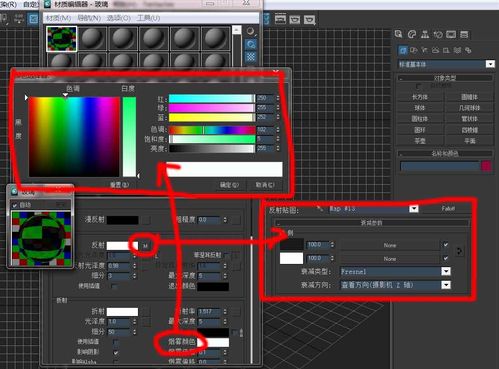Open the 标准基本体 category dropdown
The image size is (499, 369).
coord(490,64)
